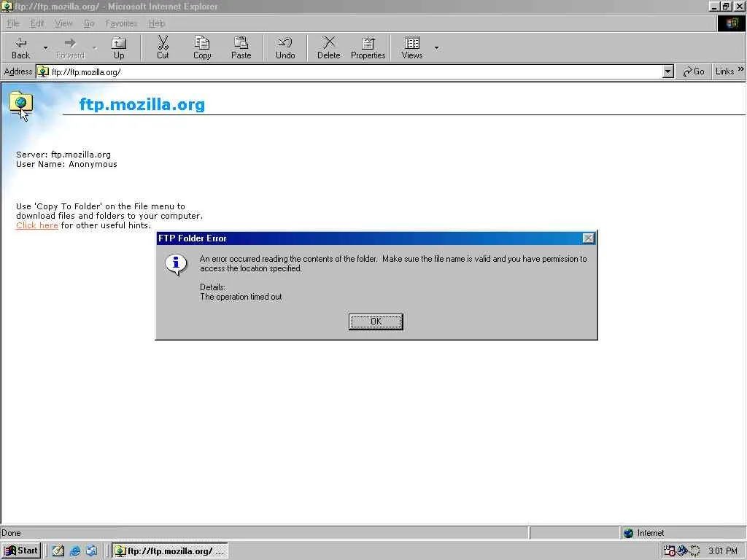Open the View menu
747x560 pixels.
63,23
